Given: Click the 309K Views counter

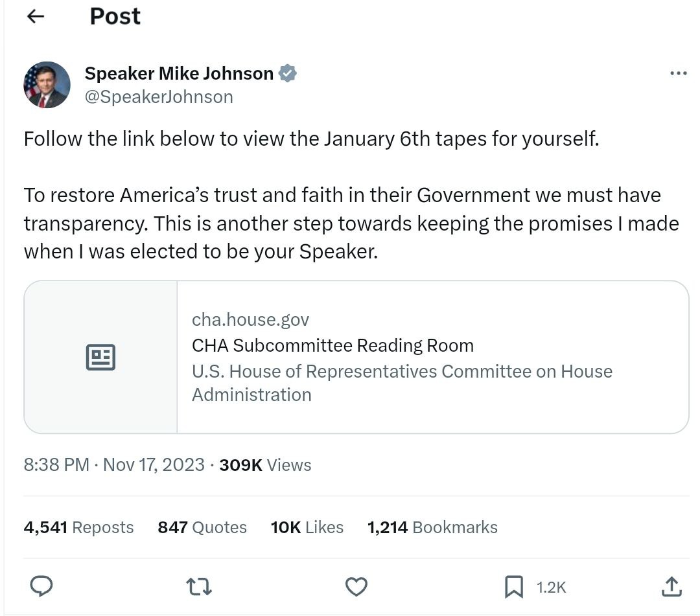Looking at the screenshot, I should click(265, 465).
